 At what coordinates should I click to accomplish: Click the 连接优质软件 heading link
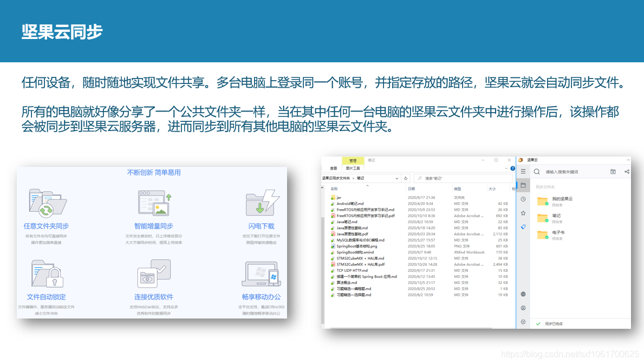click(x=154, y=297)
